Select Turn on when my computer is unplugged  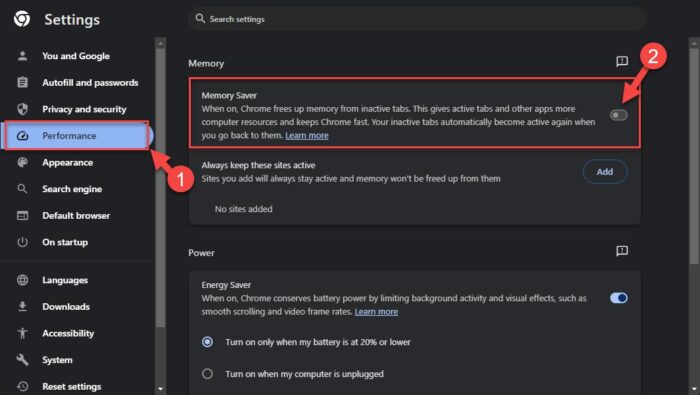click(207, 374)
